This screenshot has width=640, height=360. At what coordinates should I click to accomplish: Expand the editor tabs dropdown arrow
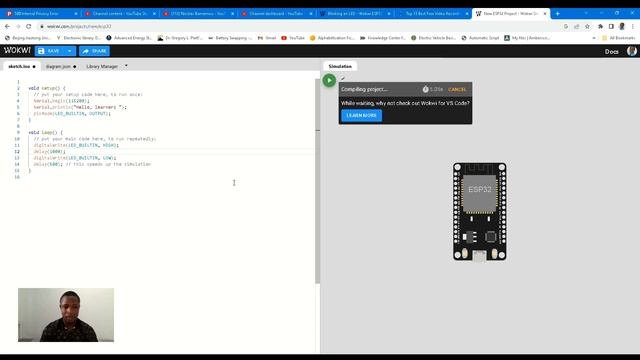[126, 66]
